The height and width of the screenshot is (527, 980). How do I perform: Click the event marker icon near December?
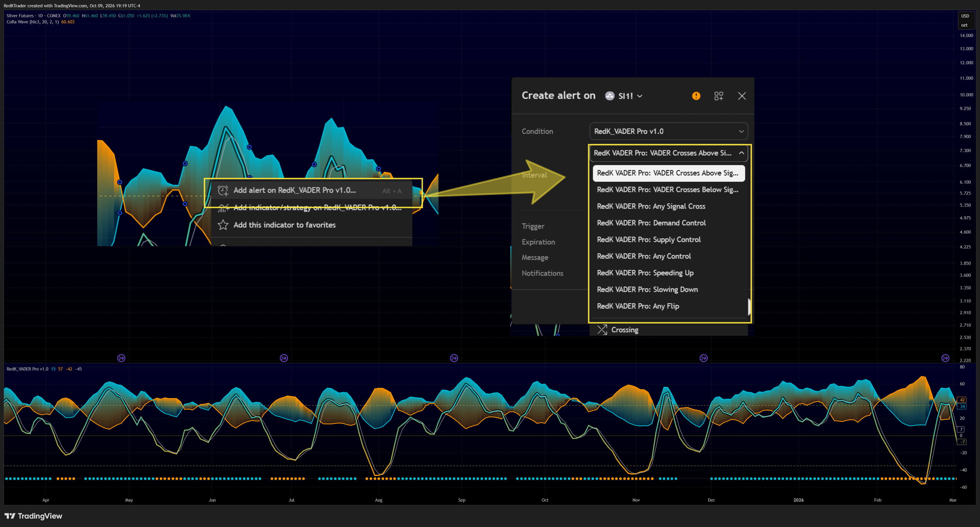[704, 358]
